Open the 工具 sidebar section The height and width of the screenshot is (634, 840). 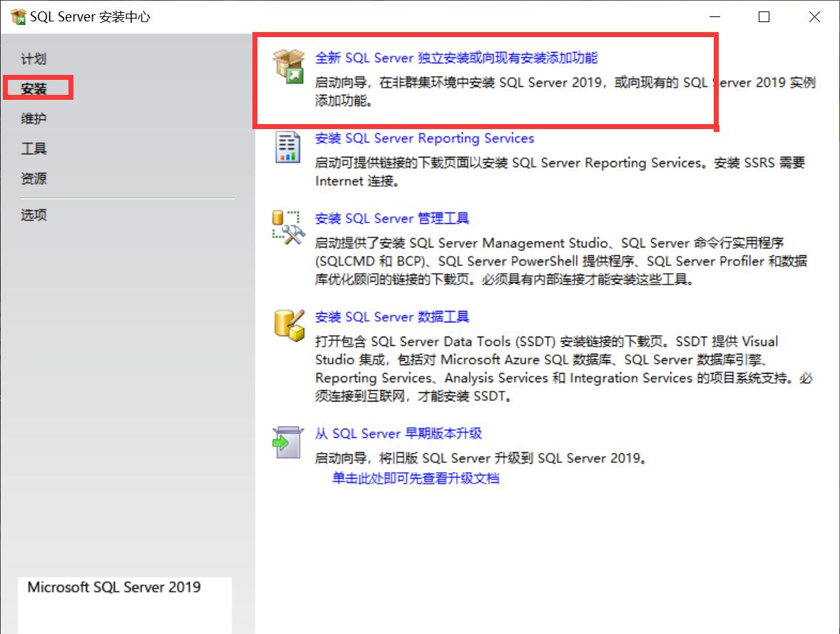pos(34,148)
